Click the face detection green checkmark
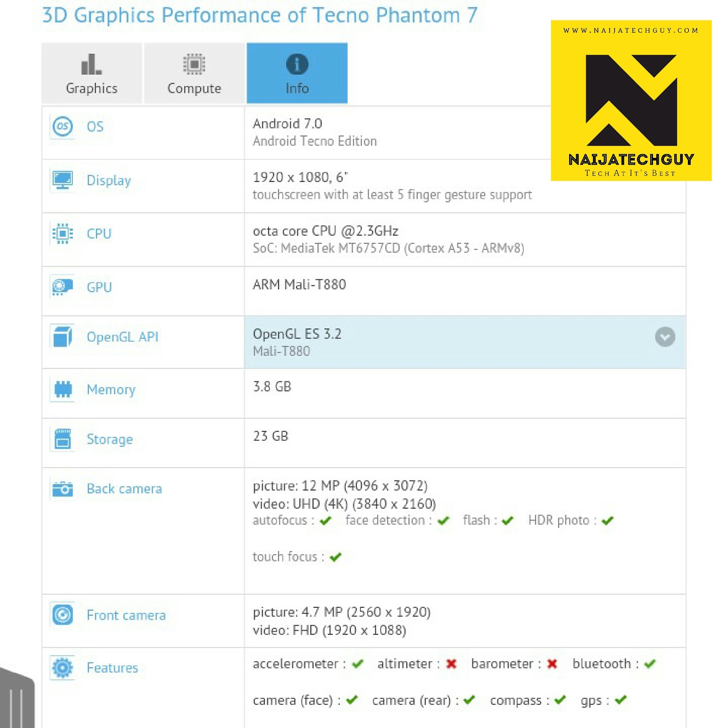Viewport: 728px width, 728px height. [x=443, y=521]
